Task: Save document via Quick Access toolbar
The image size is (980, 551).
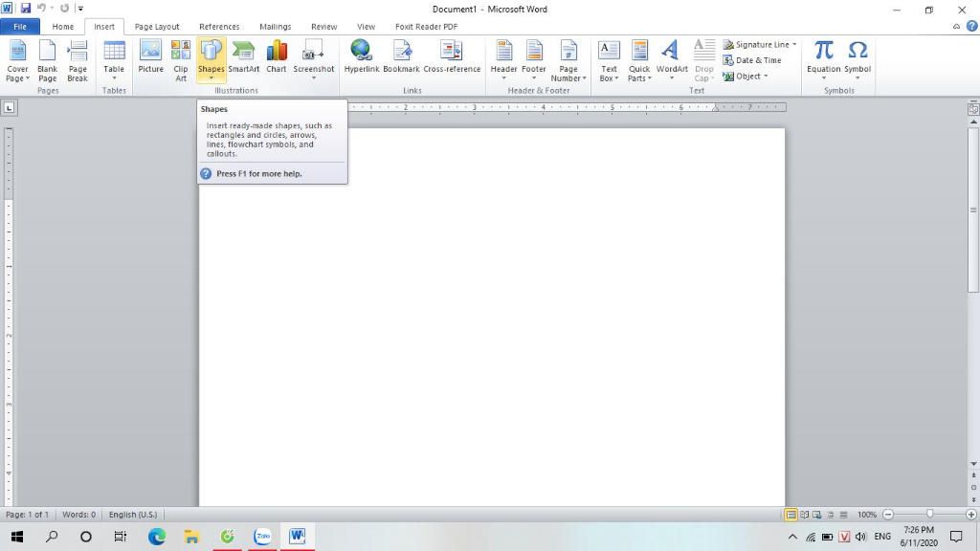Action: click(26, 9)
